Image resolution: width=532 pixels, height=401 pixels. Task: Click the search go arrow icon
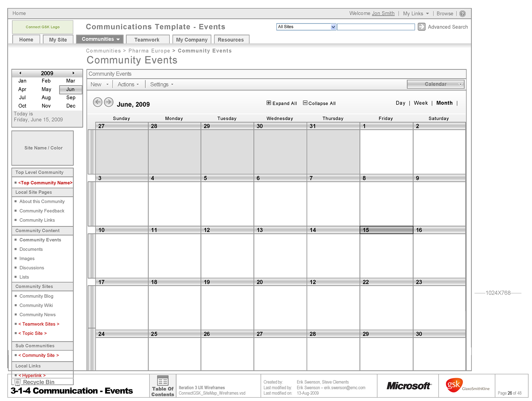(421, 27)
